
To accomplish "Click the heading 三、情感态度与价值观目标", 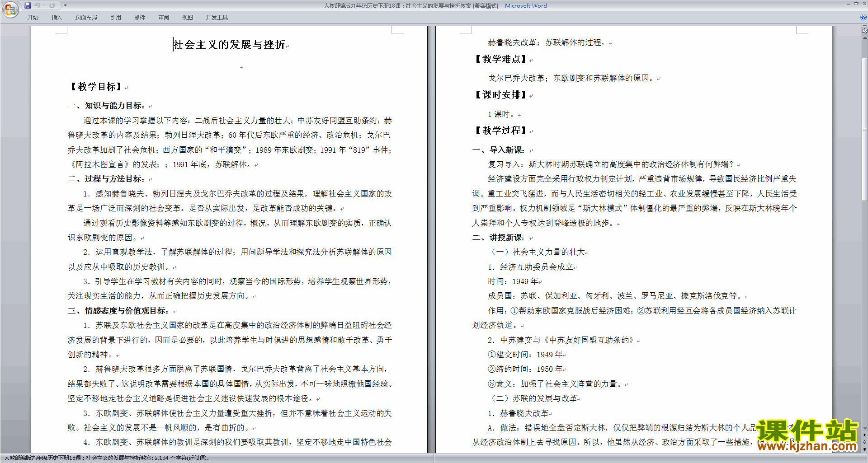I will 118,311.
